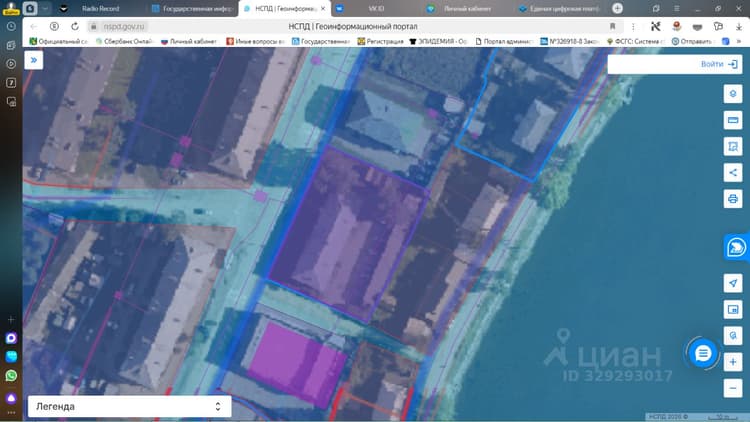This screenshot has width=750, height=422.
Task: Open the round blue chat support button
Action: pos(703,354)
